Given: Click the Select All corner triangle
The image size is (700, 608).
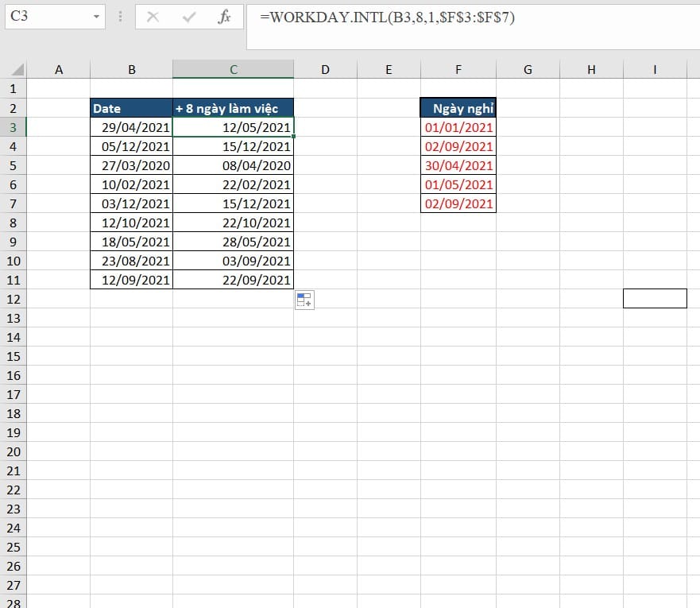Looking at the screenshot, I should point(17,70).
